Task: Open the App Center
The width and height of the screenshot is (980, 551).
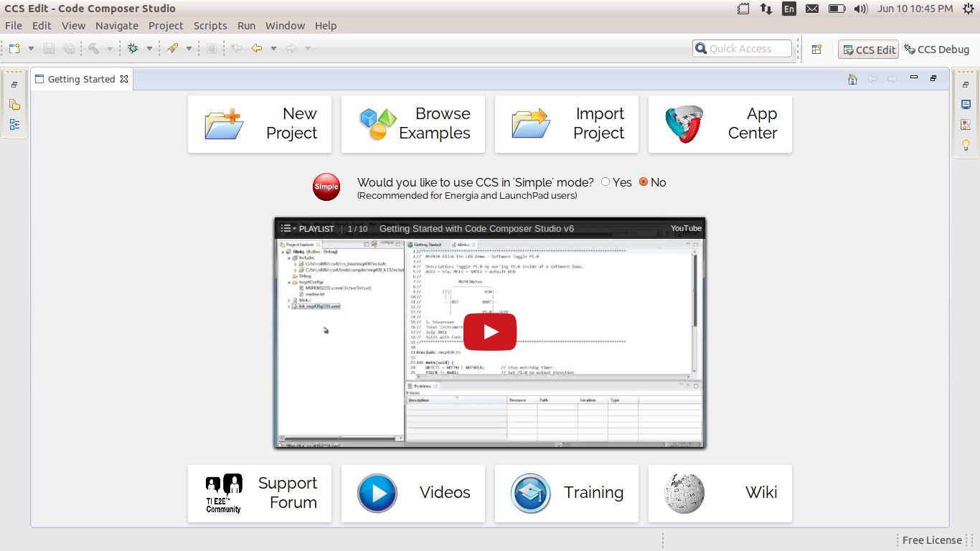Action: pos(720,124)
